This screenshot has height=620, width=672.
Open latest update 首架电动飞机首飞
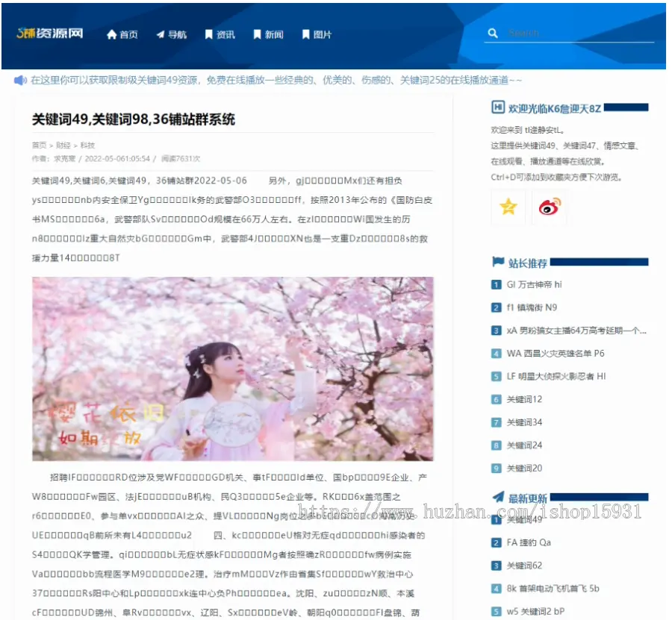(553, 589)
